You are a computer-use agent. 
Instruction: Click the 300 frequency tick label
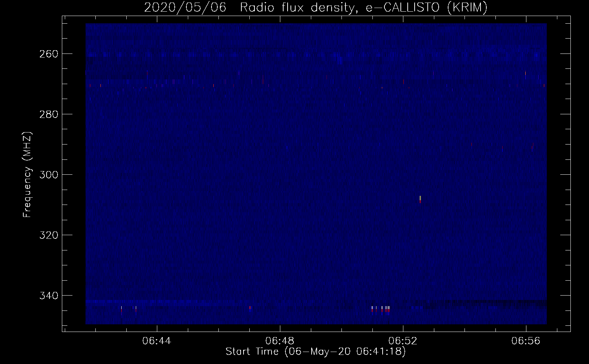point(48,175)
